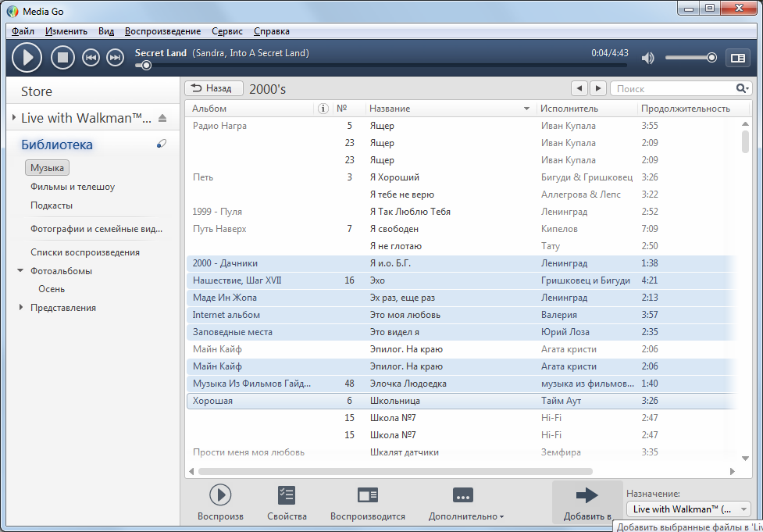Sort by the № track number column

click(x=342, y=108)
